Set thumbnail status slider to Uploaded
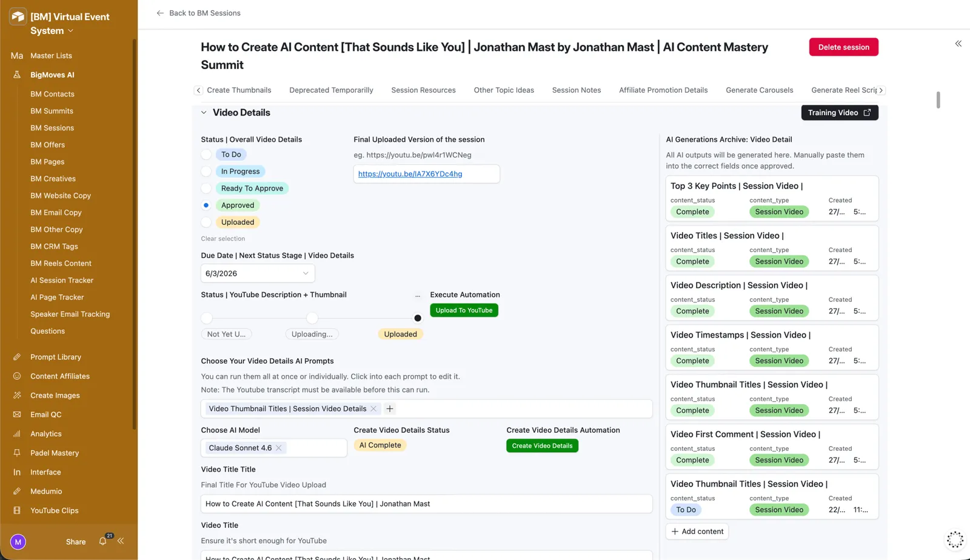 tap(418, 318)
